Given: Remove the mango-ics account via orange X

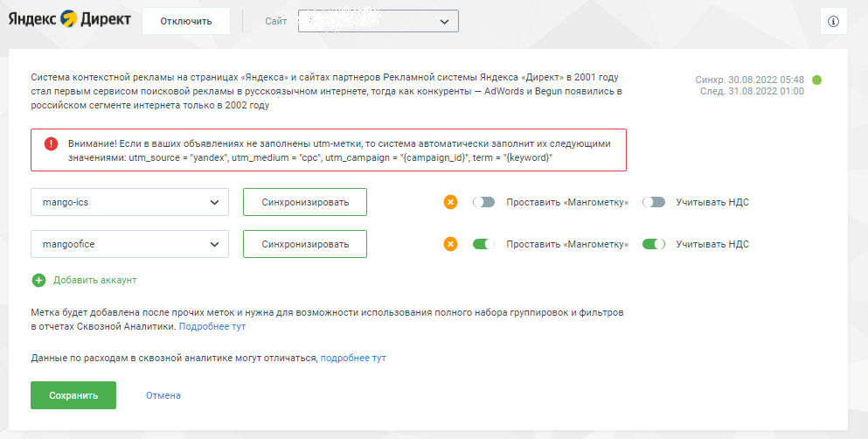Looking at the screenshot, I should (450, 202).
